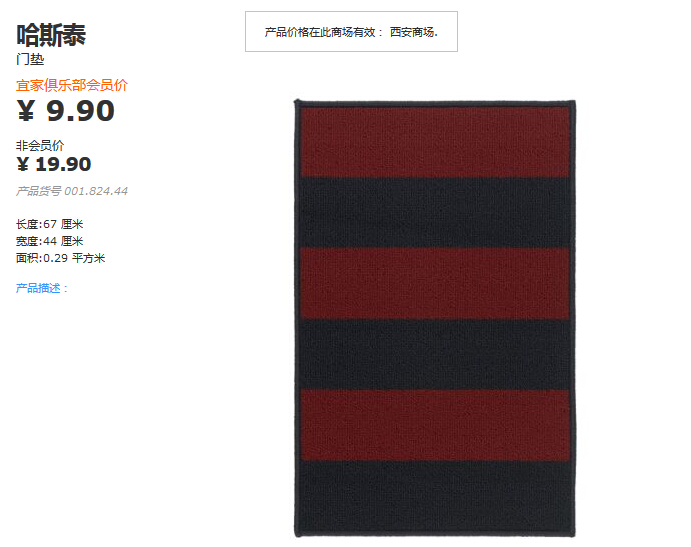Select the non-member price ¥ 19.90
The image size is (691, 547).
(54, 164)
